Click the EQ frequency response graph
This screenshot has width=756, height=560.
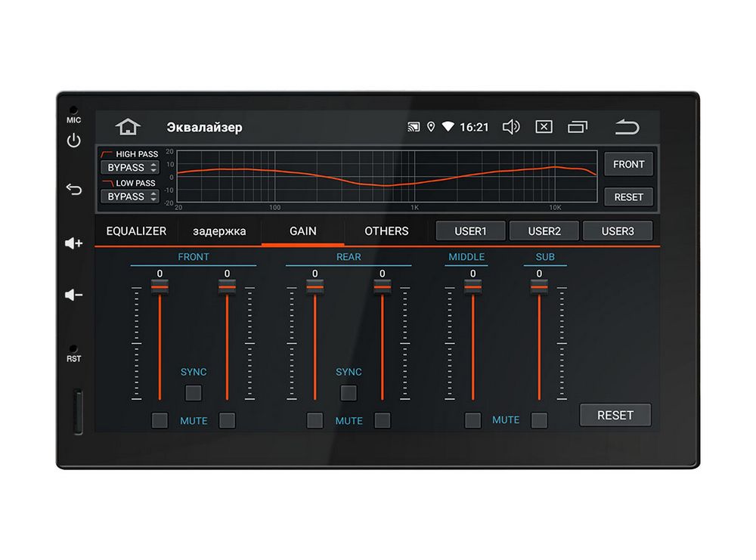pos(387,176)
